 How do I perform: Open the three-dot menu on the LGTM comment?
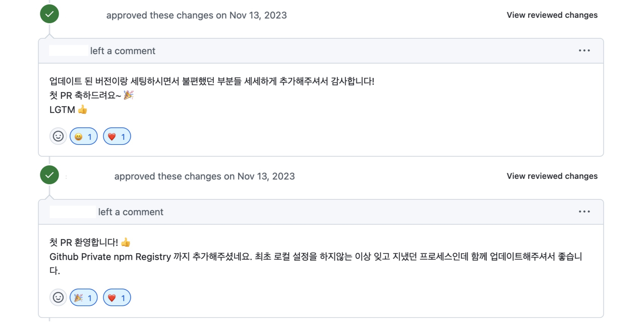tap(584, 51)
